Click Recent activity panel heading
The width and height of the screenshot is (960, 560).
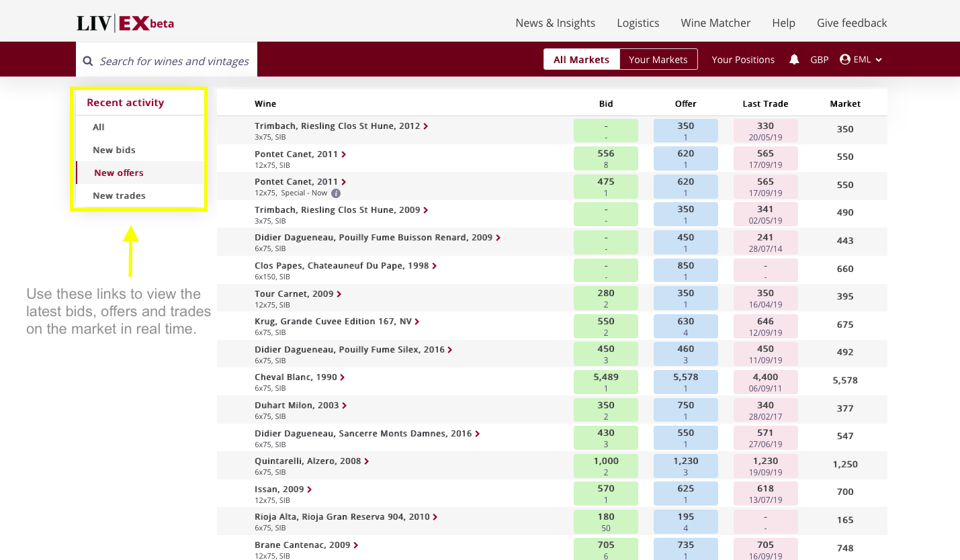coord(126,103)
